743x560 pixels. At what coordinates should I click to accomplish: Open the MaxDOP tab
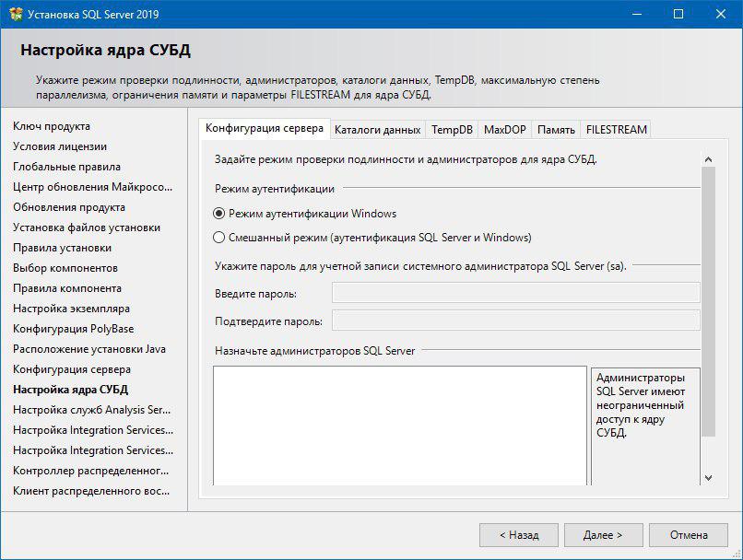coord(504,130)
